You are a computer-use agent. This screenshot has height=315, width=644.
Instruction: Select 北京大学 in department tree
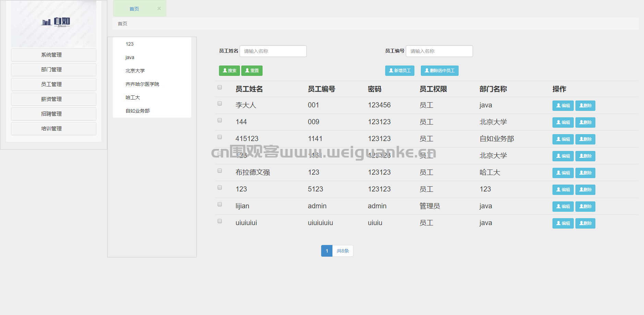click(135, 71)
